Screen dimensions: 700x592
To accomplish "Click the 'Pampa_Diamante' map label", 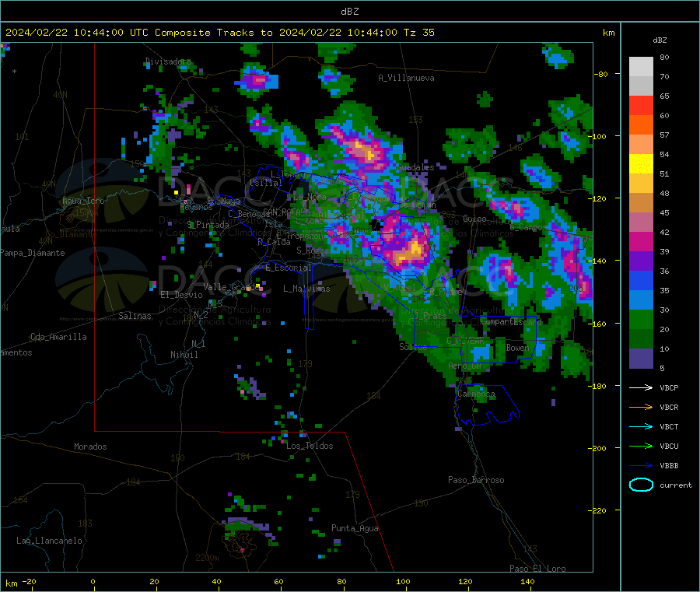I will [33, 253].
